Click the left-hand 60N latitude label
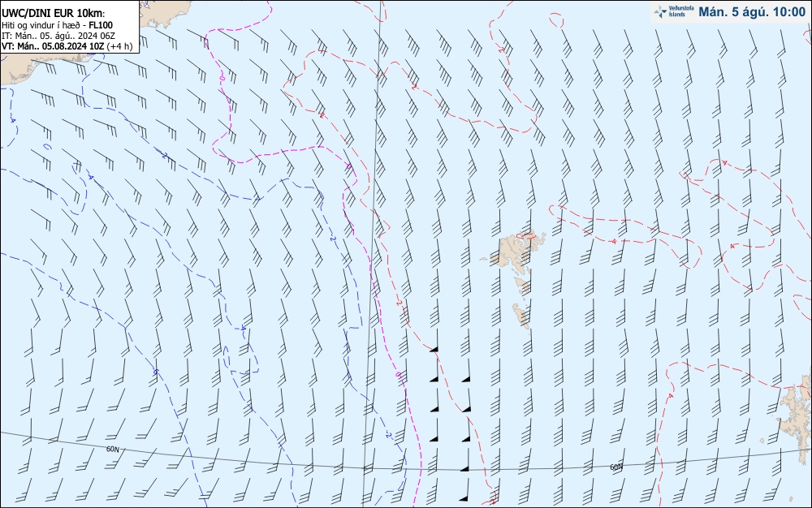 (112, 450)
